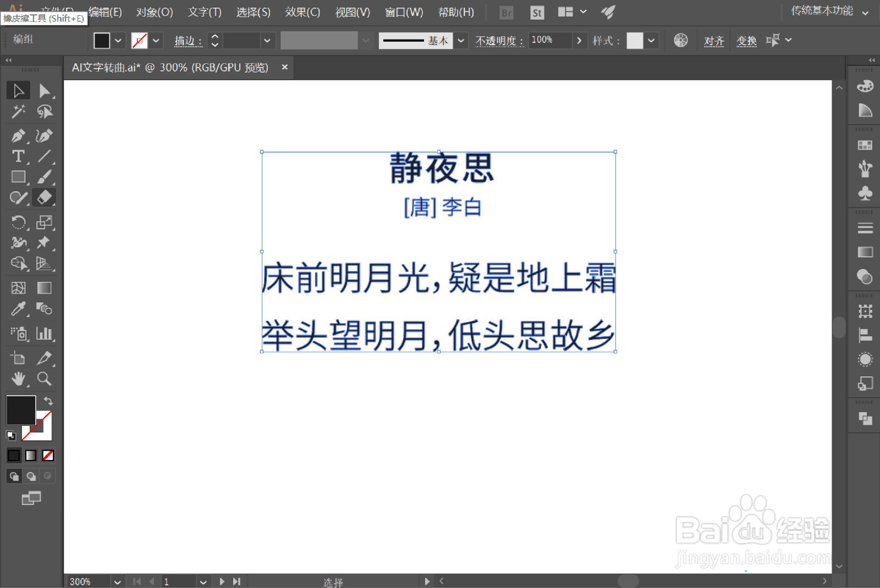
Task: Choose the Artboard tool
Action: 18,358
